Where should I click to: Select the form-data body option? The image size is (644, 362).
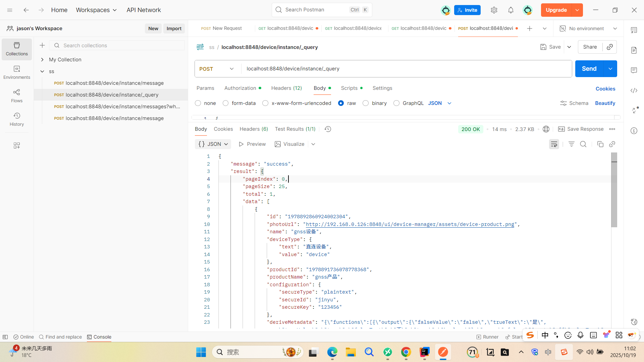(226, 103)
